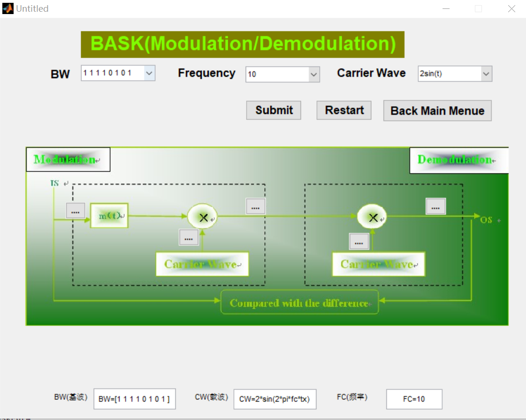
Task: Click 'Compared with the difference' box
Action: click(300, 303)
